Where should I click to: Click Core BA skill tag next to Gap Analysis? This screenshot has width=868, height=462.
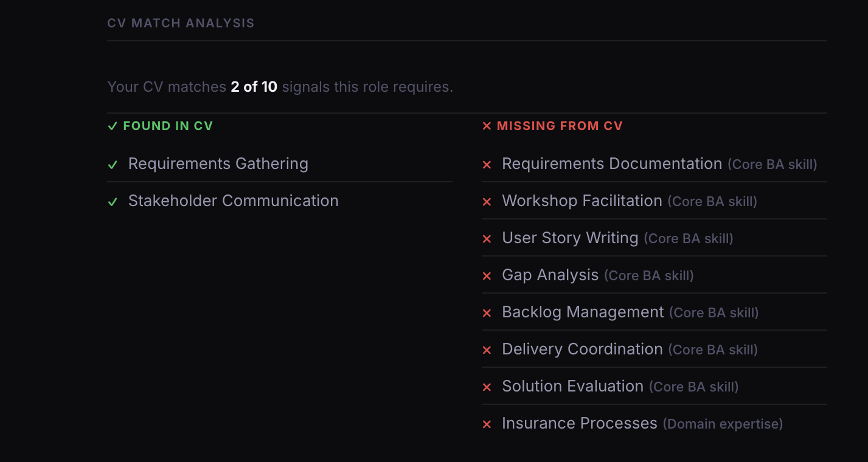tap(648, 276)
